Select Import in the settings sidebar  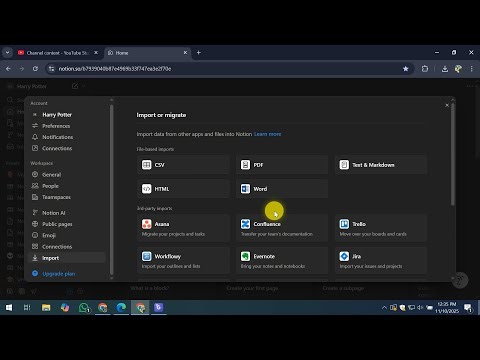click(68, 258)
